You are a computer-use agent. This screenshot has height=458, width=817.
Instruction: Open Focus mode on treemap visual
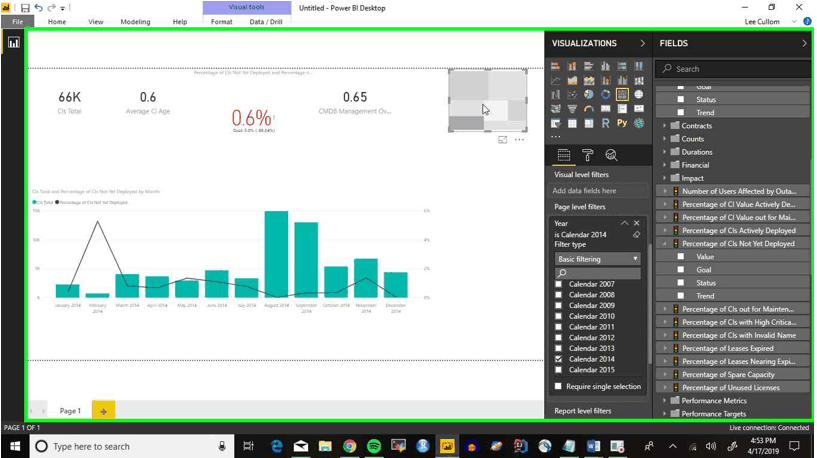coord(502,140)
